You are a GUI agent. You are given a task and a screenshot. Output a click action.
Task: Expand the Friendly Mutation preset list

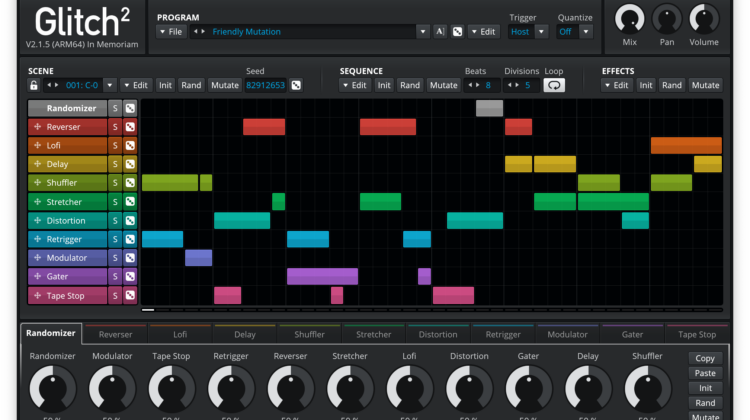[x=423, y=32]
